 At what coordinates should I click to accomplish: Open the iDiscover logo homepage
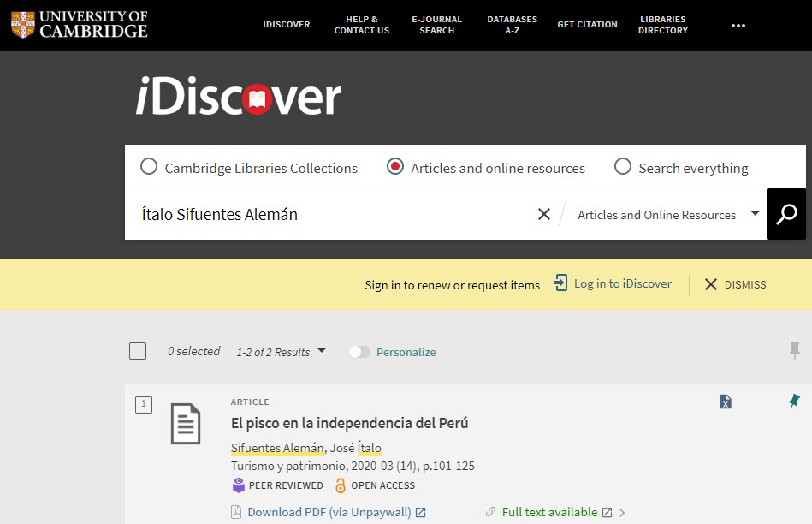click(239, 96)
